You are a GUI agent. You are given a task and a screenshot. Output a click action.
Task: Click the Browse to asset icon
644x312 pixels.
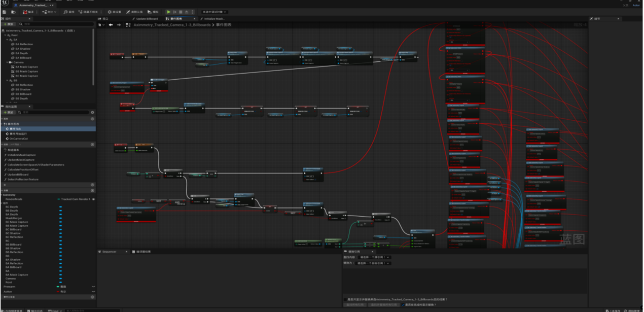click(14, 12)
